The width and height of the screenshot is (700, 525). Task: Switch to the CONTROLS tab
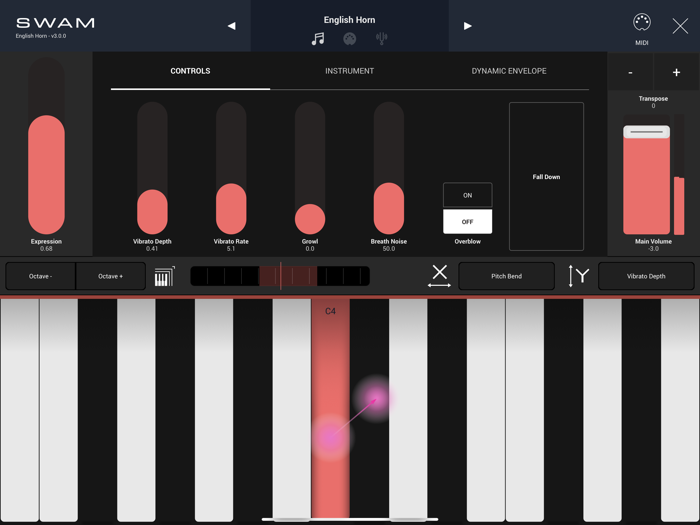point(190,71)
